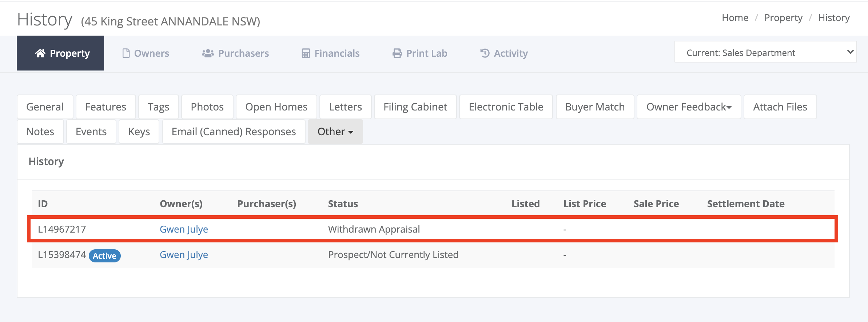This screenshot has width=868, height=322.
Task: Click the document icon beside Owners
Action: [x=126, y=53]
